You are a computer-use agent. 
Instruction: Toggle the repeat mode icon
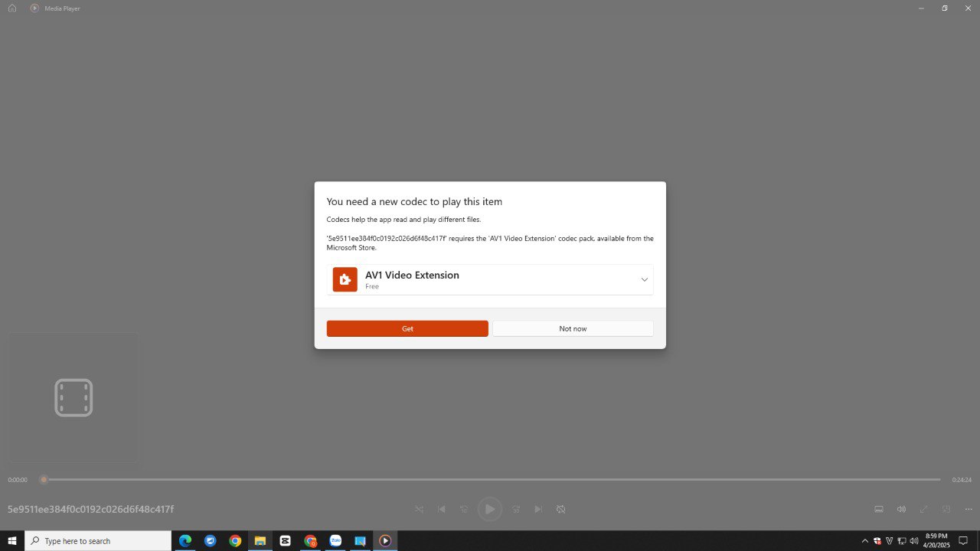coord(561,509)
